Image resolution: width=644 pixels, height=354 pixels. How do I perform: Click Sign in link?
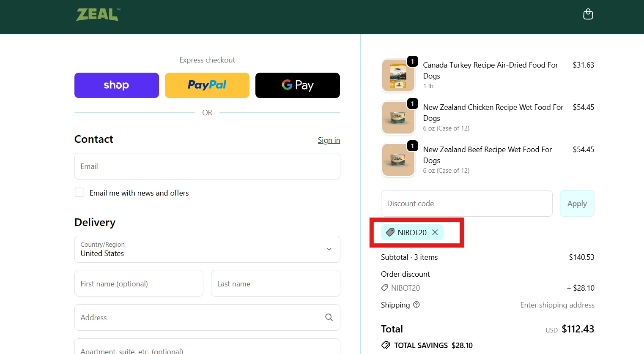click(x=329, y=140)
